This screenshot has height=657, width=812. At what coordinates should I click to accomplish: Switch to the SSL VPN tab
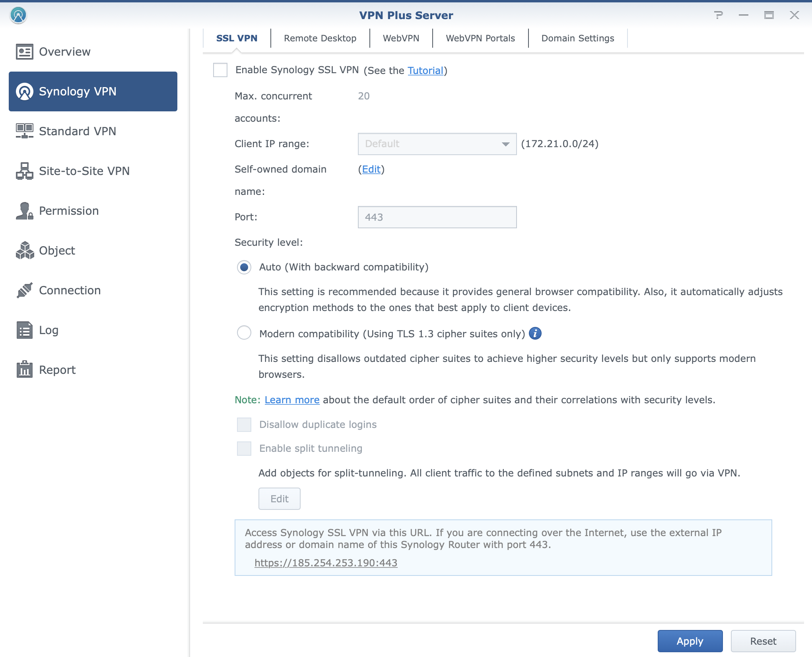[237, 38]
